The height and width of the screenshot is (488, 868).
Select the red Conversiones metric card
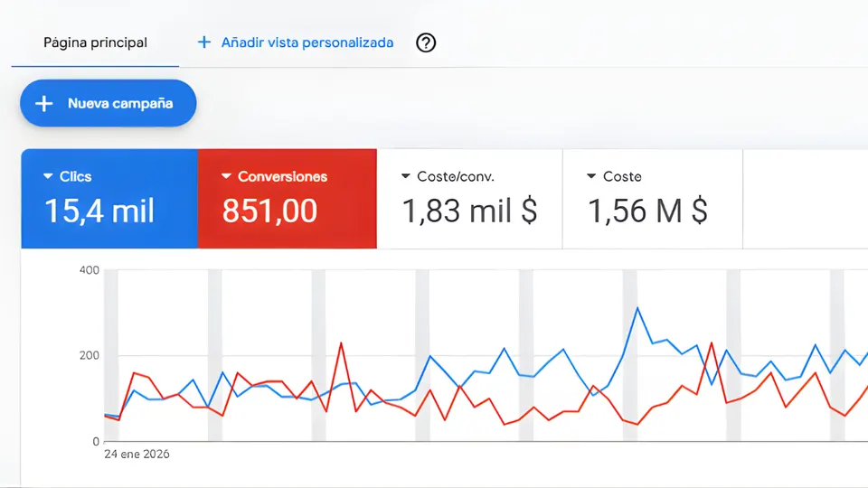[288, 199]
